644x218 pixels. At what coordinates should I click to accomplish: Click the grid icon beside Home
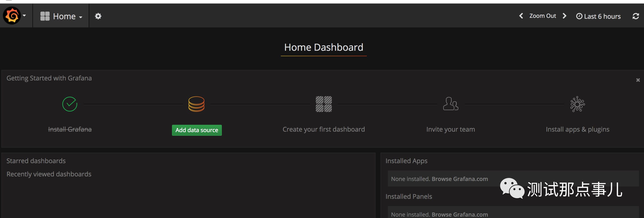click(x=45, y=16)
